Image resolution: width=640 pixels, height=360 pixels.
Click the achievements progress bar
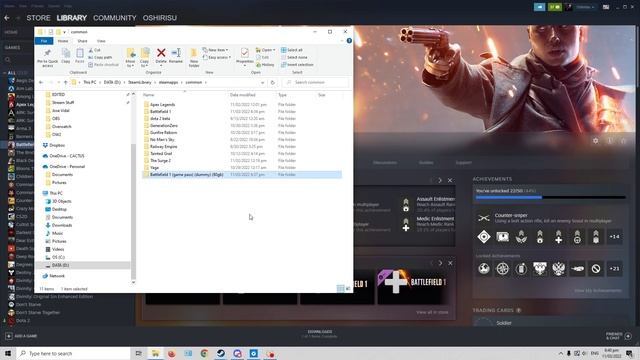pos(550,198)
